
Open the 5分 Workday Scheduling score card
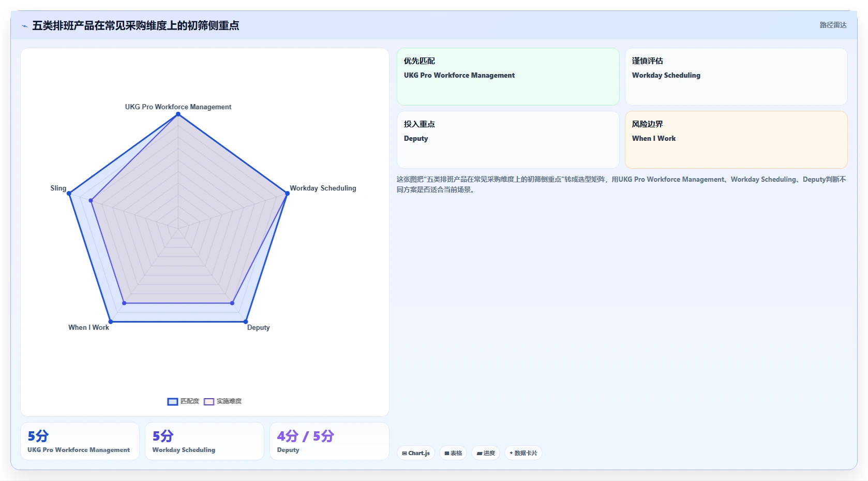(x=204, y=441)
